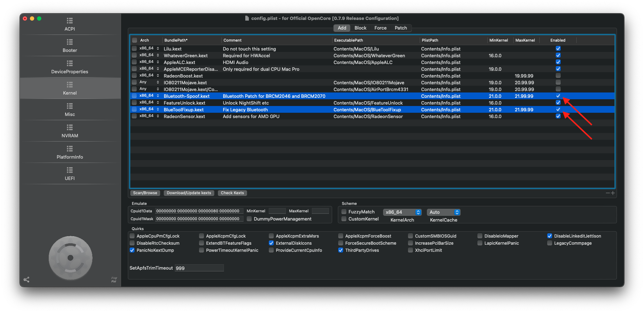This screenshot has height=313, width=644.
Task: Change Arch stepper for Lilu.kext
Action: pos(158,49)
